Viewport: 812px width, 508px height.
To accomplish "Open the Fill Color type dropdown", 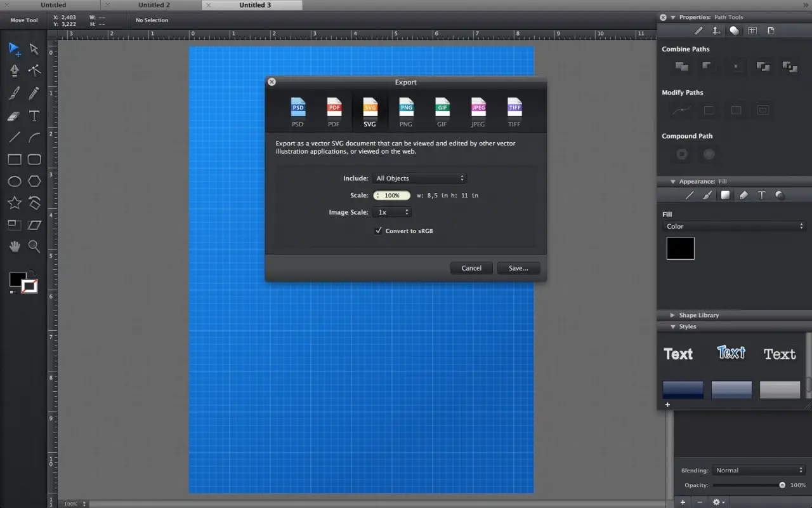I will point(734,226).
